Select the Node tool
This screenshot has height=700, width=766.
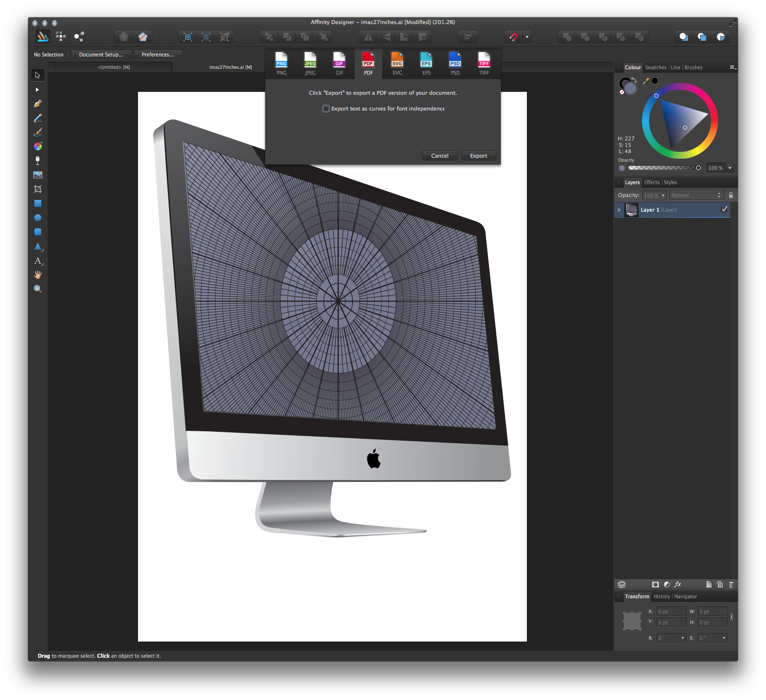(x=37, y=90)
